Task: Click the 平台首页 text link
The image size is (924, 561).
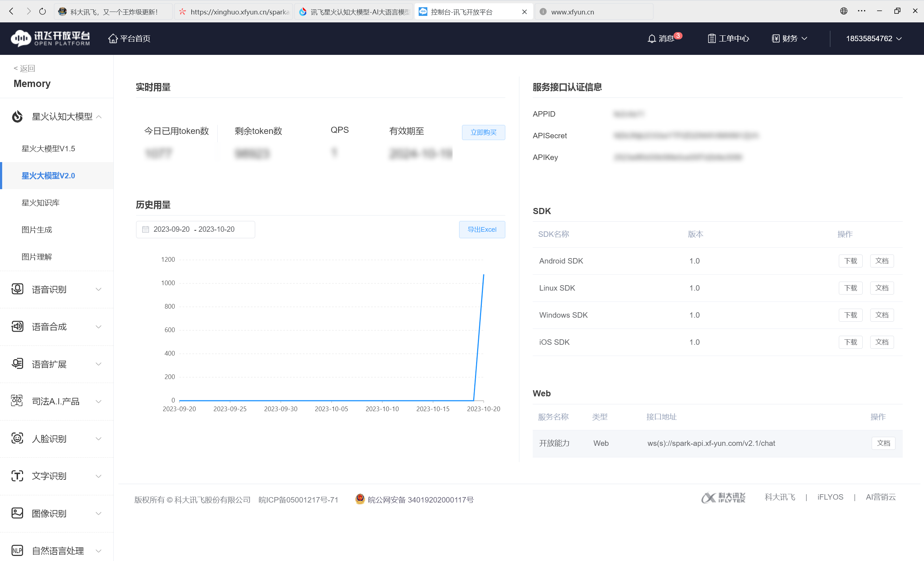Action: tap(135, 39)
